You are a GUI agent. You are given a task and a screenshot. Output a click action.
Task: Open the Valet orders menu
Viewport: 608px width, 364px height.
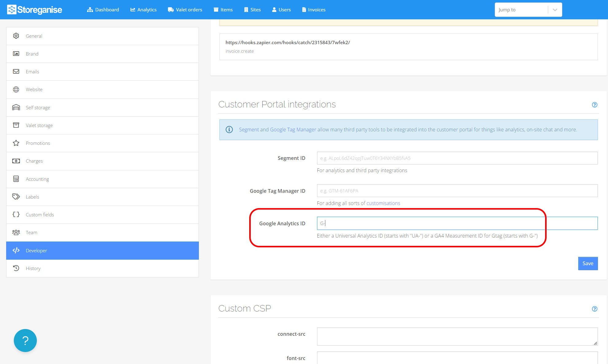[x=185, y=10]
